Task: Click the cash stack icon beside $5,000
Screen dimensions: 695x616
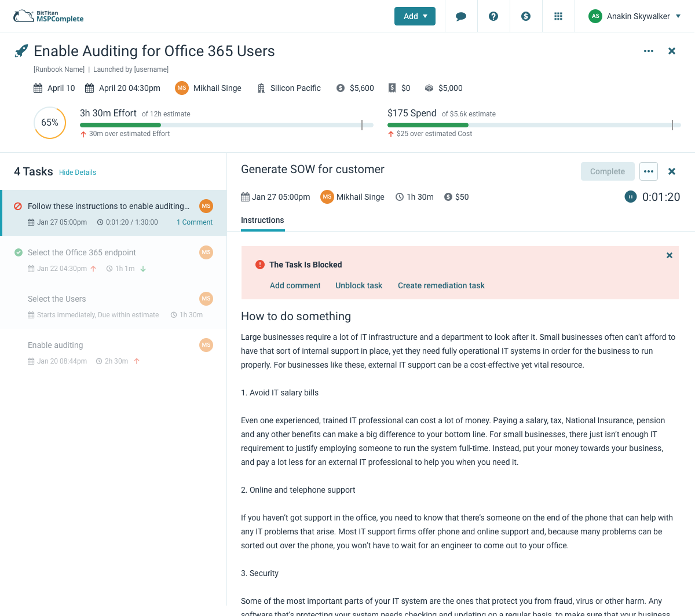Action: click(429, 88)
